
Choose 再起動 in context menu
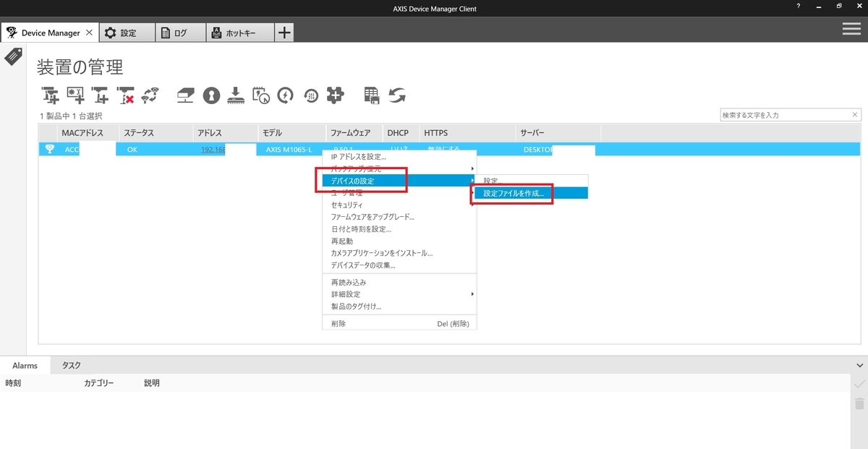[x=399, y=241]
